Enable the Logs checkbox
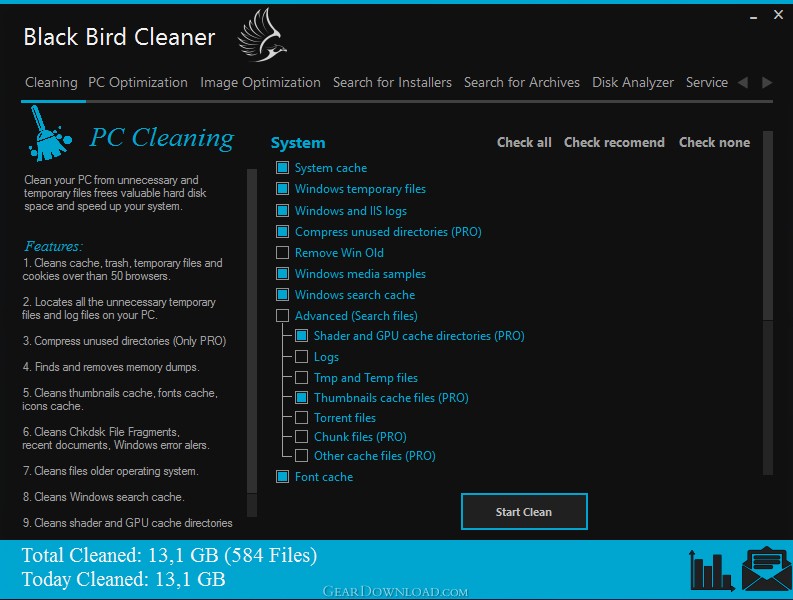The image size is (793, 600). coord(301,357)
